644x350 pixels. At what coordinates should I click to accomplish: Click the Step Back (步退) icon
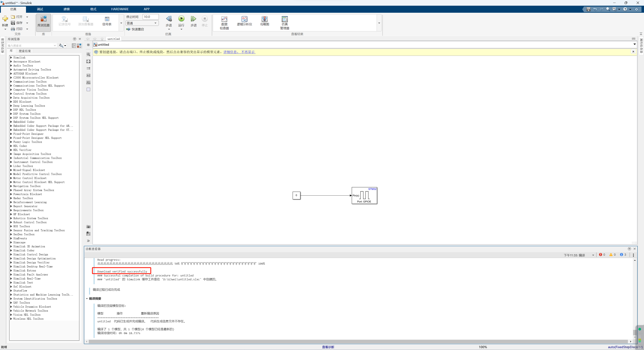(x=169, y=19)
